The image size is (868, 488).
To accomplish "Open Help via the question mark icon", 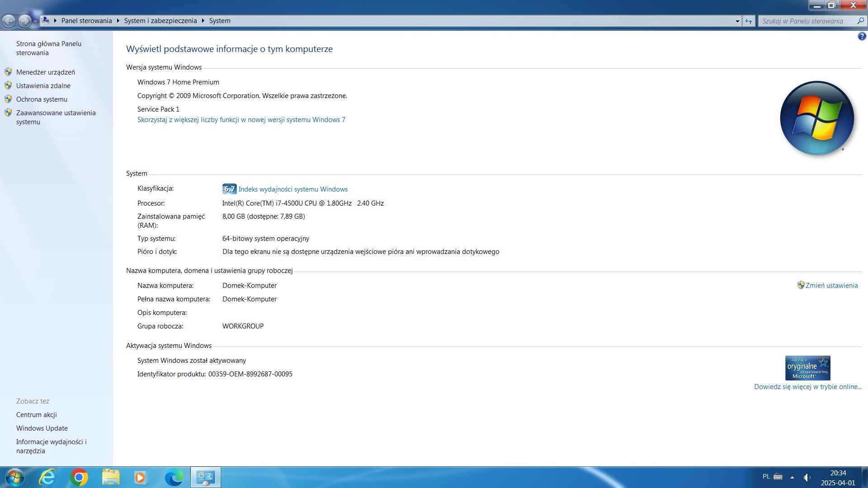I will pos(862,37).
